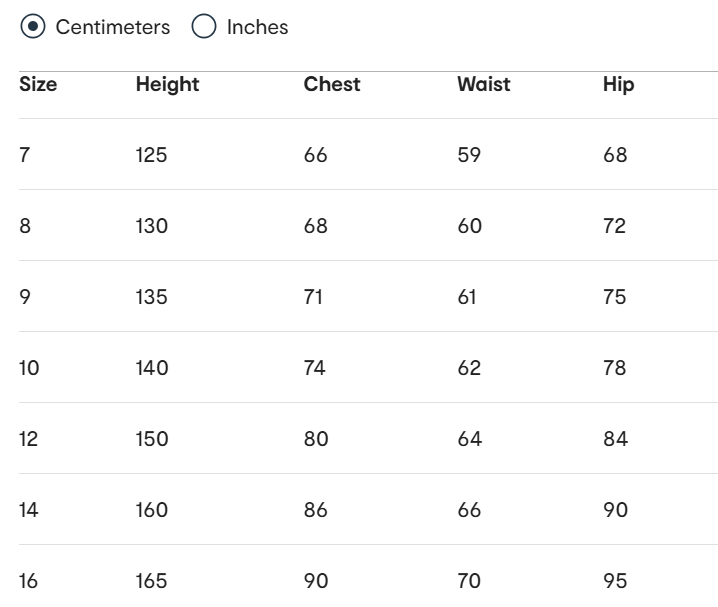Image resolution: width=718 pixels, height=607 pixels.
Task: Select the size 9 row label
Action: [x=25, y=297]
